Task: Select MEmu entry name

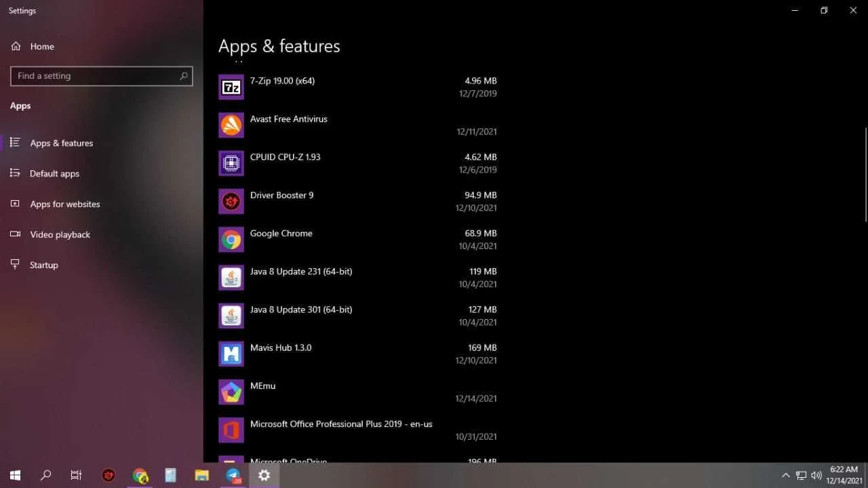Action: (262, 386)
